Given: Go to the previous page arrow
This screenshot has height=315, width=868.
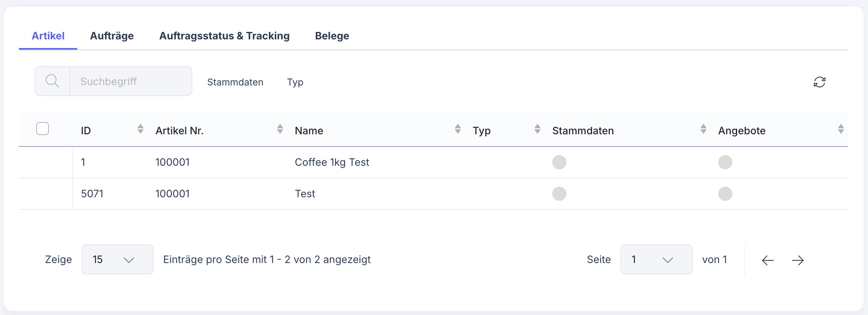Looking at the screenshot, I should pos(767,260).
